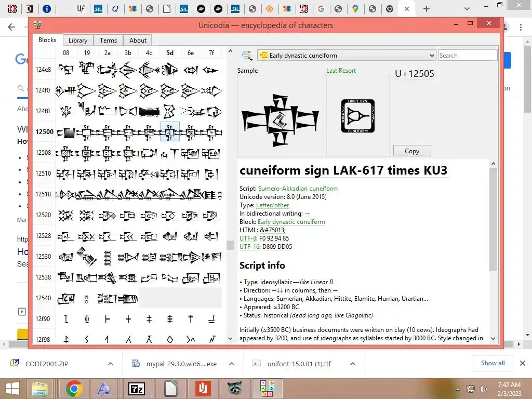Click the 12f90 row header
Image resolution: width=532 pixels, height=399 pixels.
click(x=43, y=319)
